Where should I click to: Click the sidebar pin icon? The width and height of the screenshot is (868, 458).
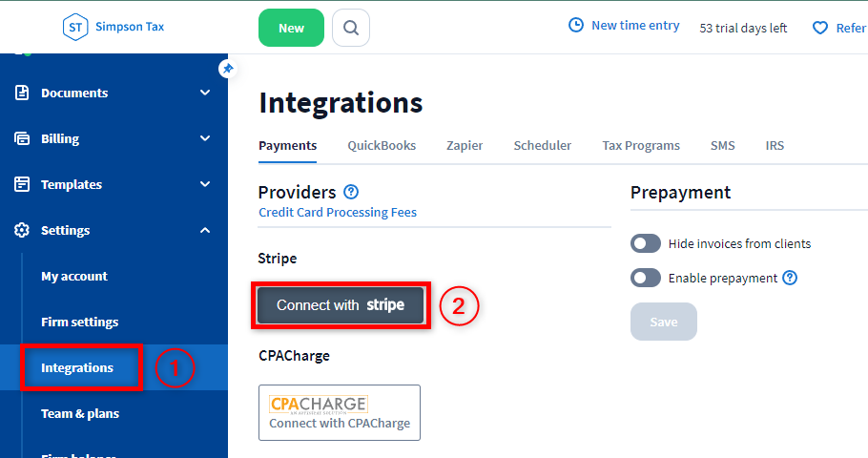227,68
